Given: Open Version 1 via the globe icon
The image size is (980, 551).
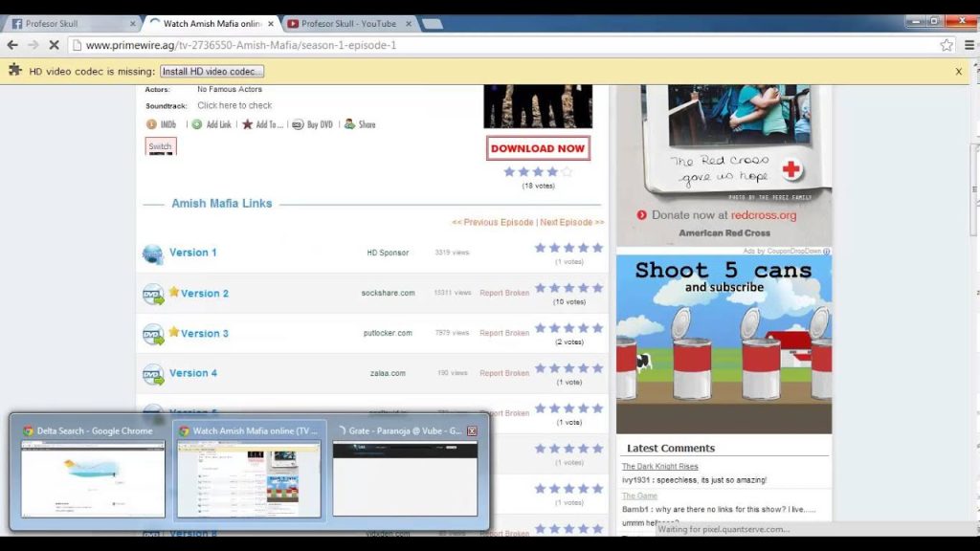Looking at the screenshot, I should [x=152, y=253].
